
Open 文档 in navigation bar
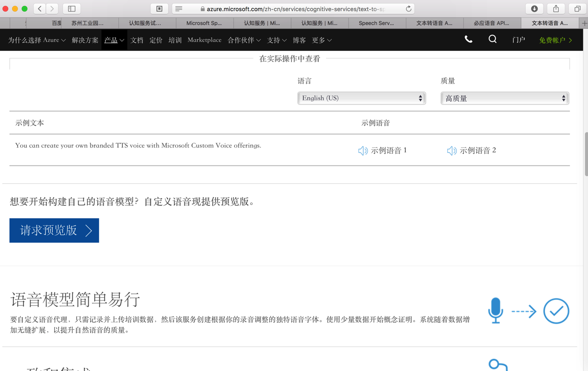137,40
